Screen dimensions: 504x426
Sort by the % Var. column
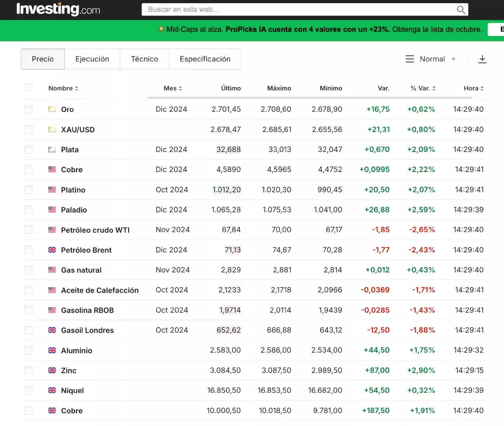tap(423, 88)
